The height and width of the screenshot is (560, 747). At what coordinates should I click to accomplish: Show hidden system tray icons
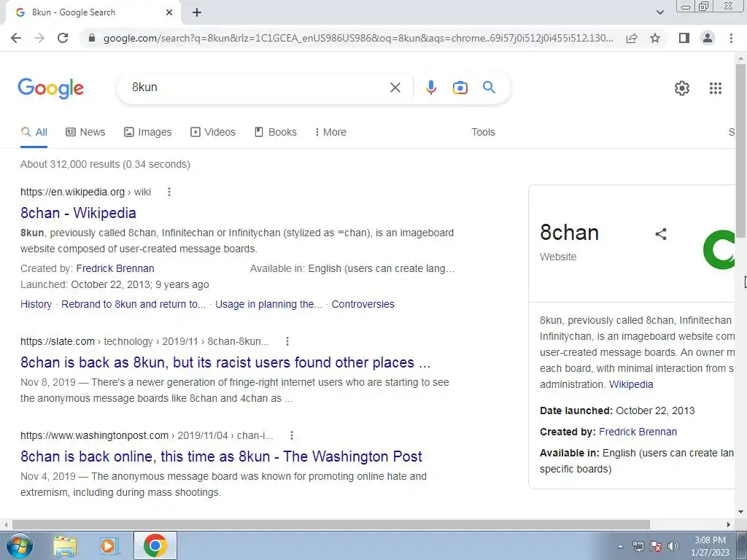pyautogui.click(x=620, y=546)
